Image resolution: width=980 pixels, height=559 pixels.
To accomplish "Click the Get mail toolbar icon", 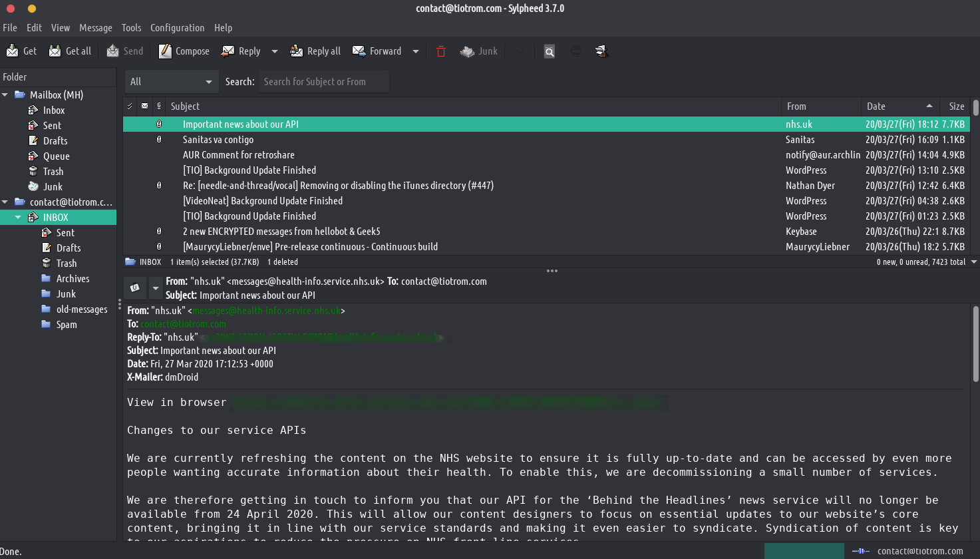I will point(13,51).
